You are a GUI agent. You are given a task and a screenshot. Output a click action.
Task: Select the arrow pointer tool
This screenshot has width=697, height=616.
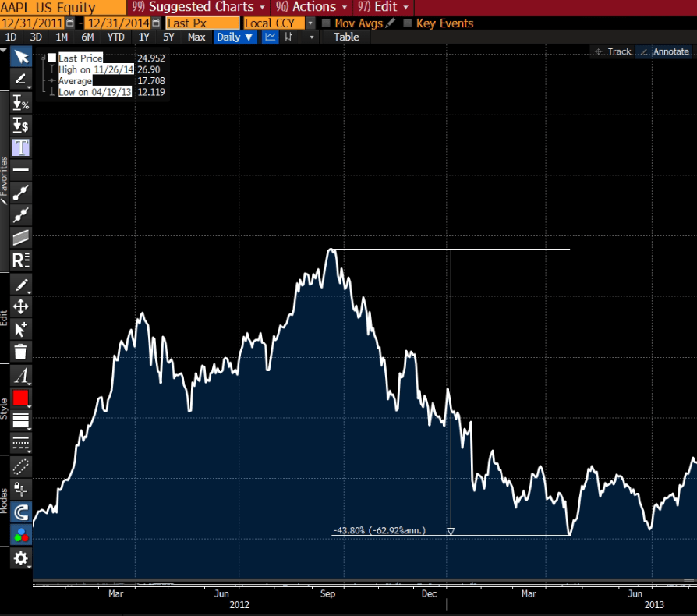[x=21, y=57]
